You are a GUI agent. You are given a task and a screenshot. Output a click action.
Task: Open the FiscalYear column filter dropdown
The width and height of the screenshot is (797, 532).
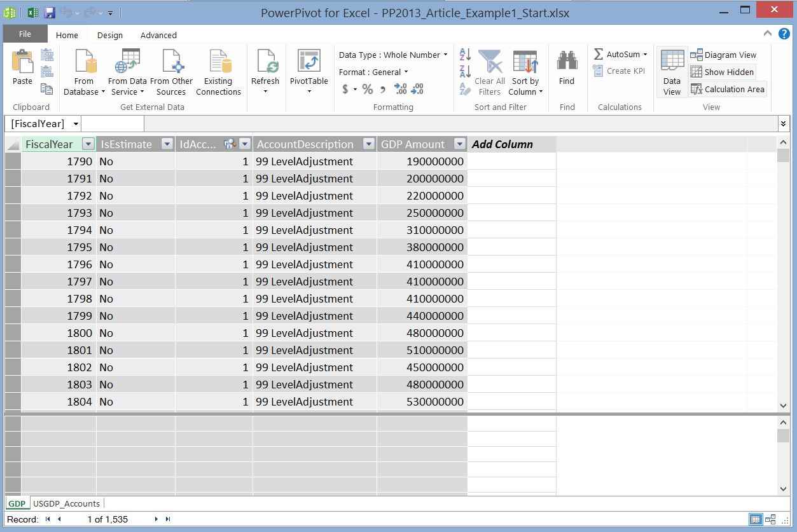click(88, 144)
